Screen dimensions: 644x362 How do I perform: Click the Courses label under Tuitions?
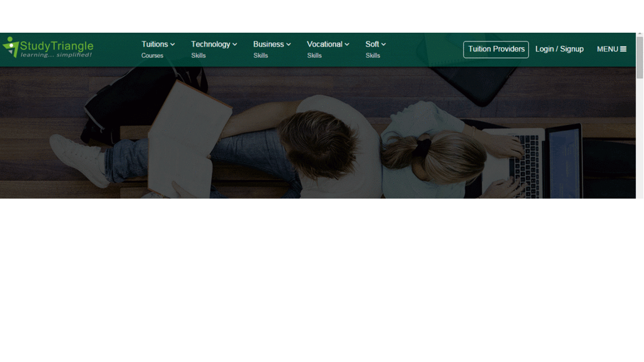[x=152, y=56]
